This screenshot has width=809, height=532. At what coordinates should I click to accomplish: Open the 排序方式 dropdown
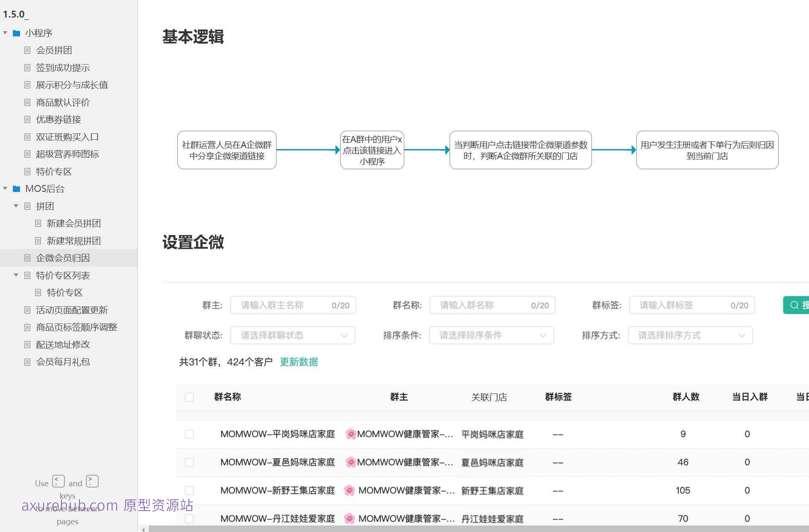pyautogui.click(x=690, y=335)
